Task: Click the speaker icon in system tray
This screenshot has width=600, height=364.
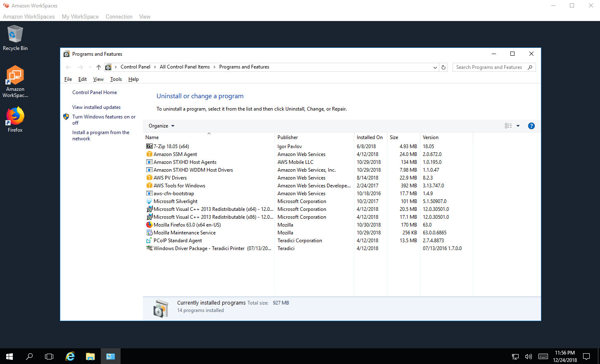Action: (x=529, y=356)
